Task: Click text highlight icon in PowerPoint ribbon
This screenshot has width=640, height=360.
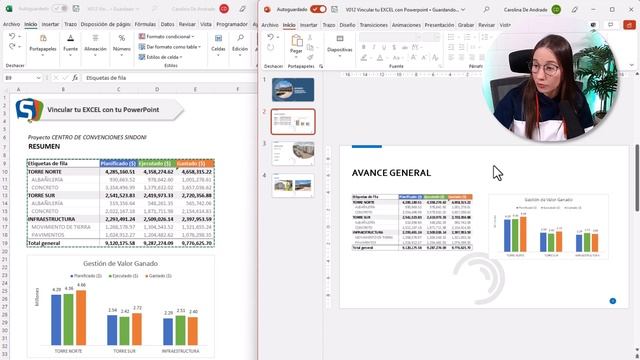Action: tap(363, 58)
